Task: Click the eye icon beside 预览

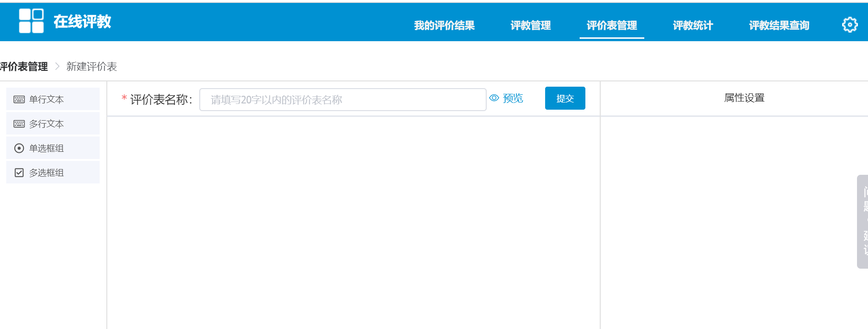Action: (494, 98)
